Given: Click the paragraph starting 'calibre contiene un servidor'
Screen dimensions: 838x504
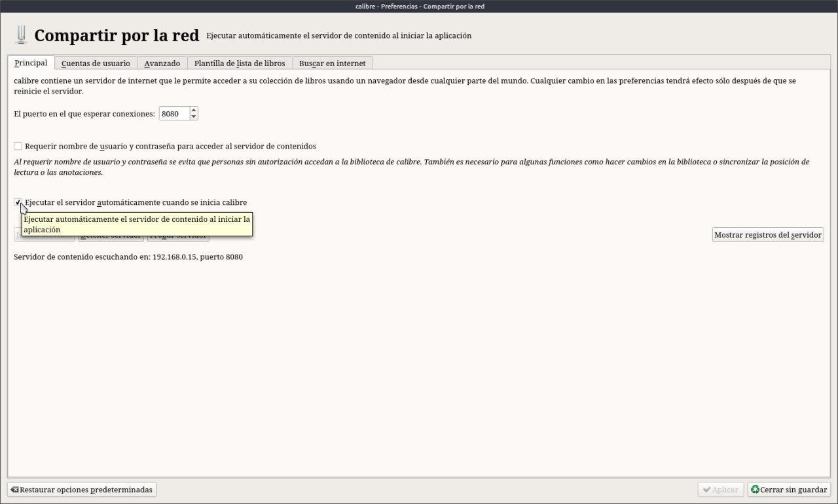Looking at the screenshot, I should coord(405,86).
